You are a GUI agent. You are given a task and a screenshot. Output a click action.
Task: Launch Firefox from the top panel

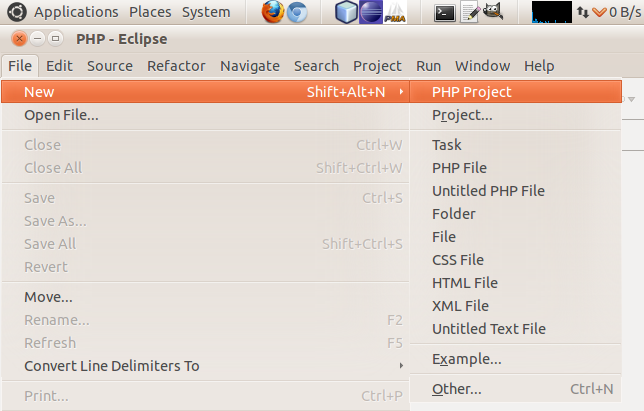[x=273, y=11]
